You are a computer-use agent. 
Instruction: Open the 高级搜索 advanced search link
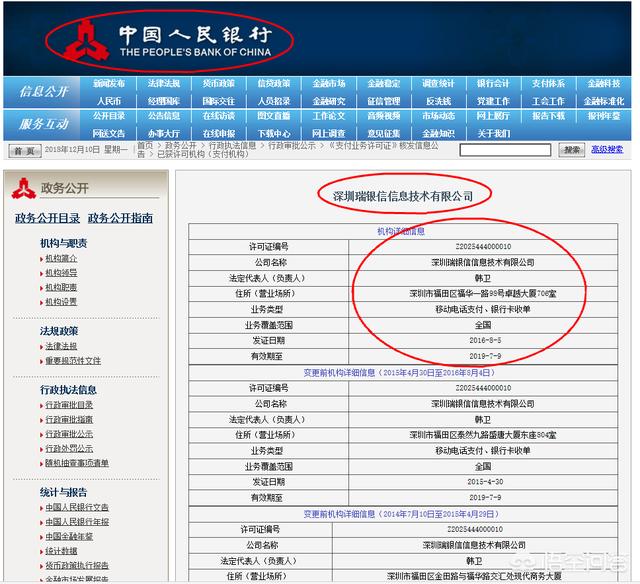[606, 149]
